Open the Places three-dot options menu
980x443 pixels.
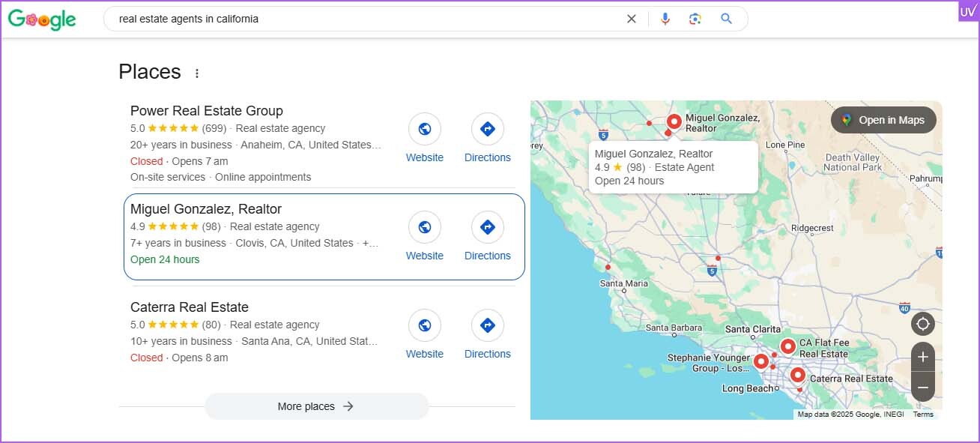pyautogui.click(x=197, y=73)
